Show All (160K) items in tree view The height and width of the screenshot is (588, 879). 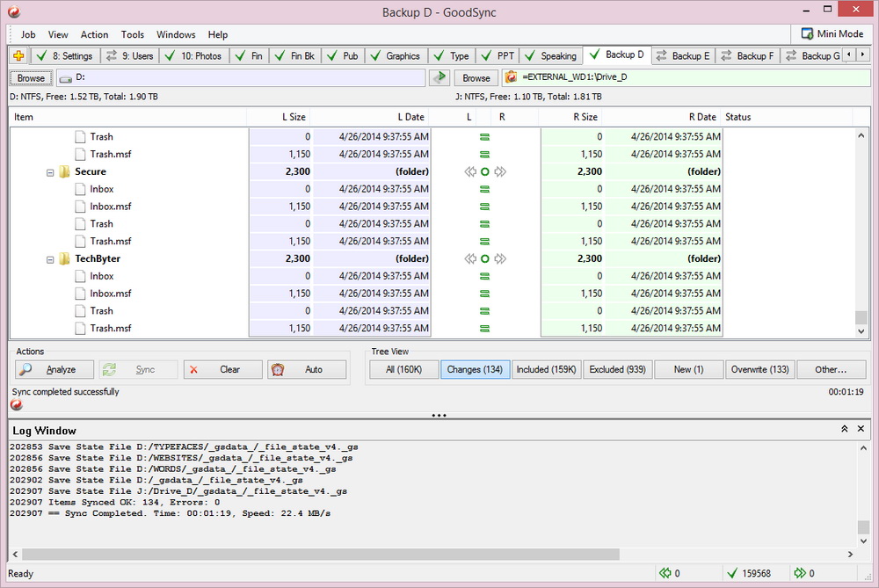403,369
